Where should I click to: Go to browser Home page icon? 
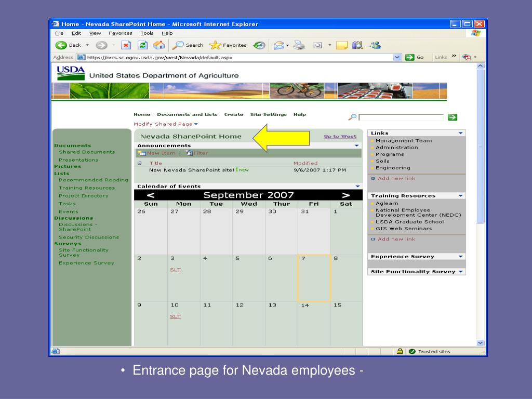159,45
